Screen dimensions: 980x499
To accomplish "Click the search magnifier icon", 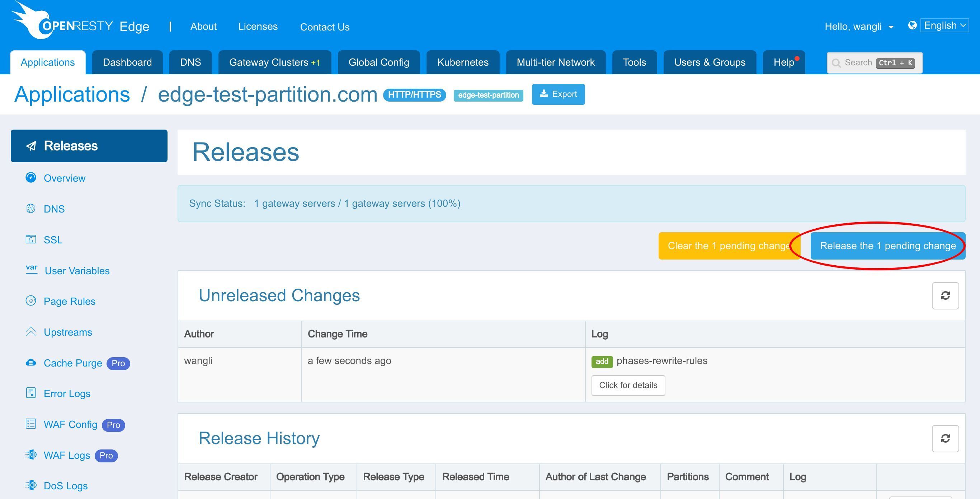I will click(836, 63).
